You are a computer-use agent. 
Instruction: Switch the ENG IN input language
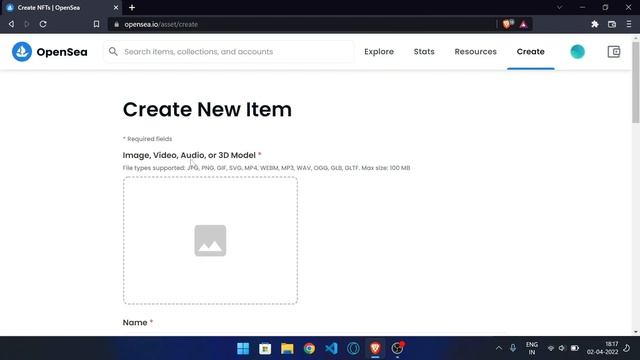(x=531, y=348)
